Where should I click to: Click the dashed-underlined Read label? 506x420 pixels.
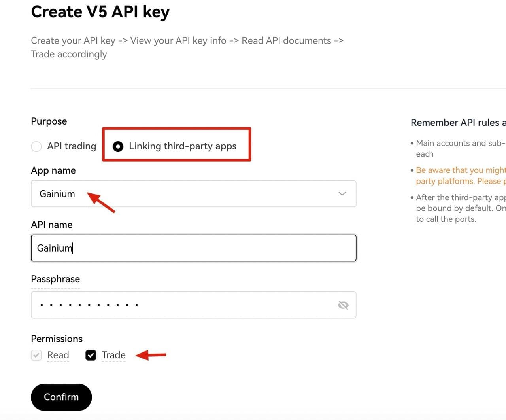point(58,355)
